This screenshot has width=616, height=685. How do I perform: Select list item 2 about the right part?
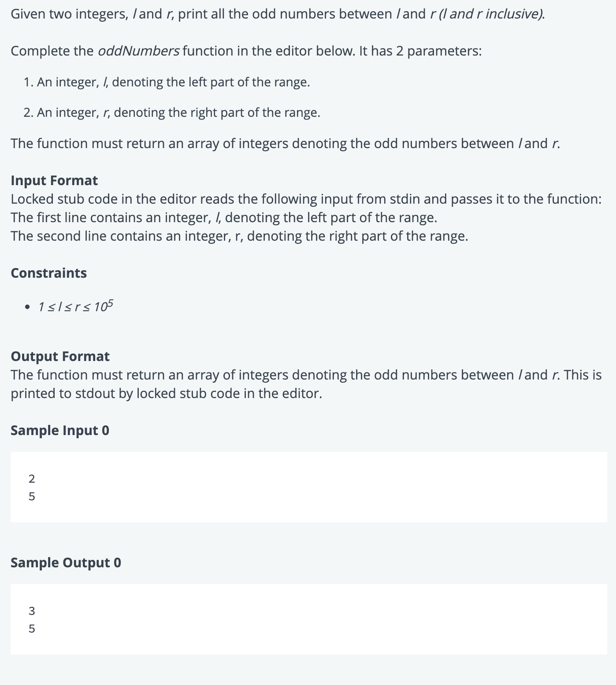[x=178, y=113]
